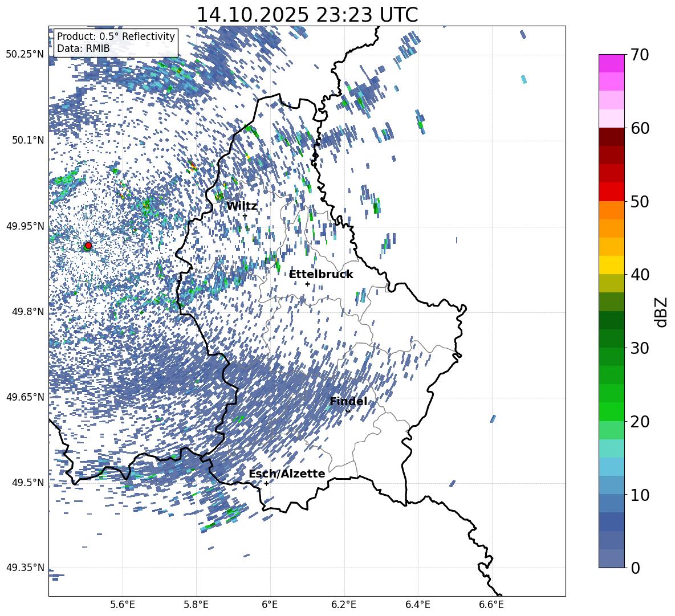
Task: Click the dBZ colorbar axis label
Action: (x=662, y=312)
